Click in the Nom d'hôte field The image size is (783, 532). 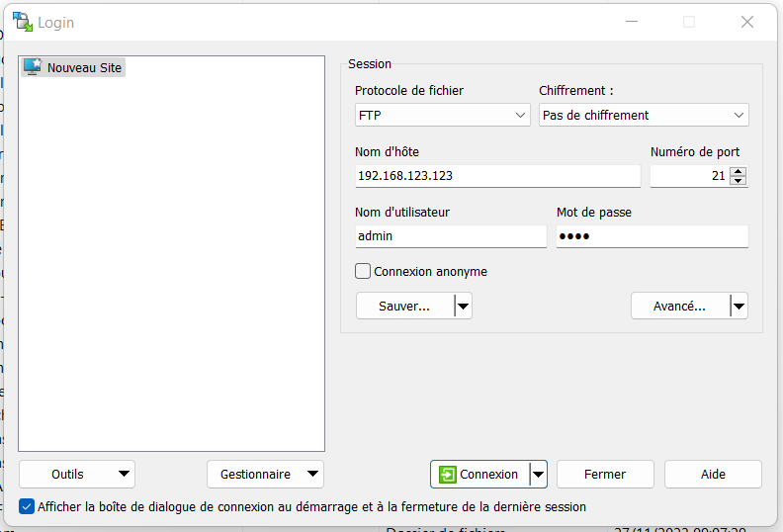tap(497, 176)
